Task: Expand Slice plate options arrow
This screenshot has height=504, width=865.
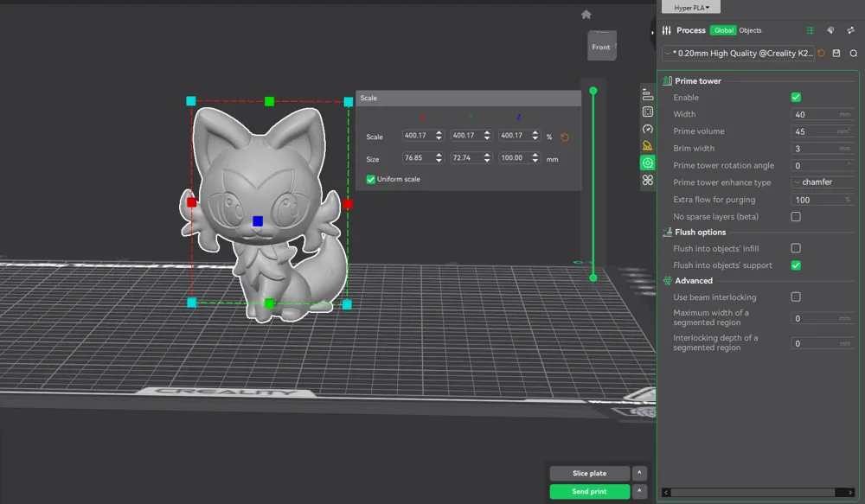Action: click(639, 473)
